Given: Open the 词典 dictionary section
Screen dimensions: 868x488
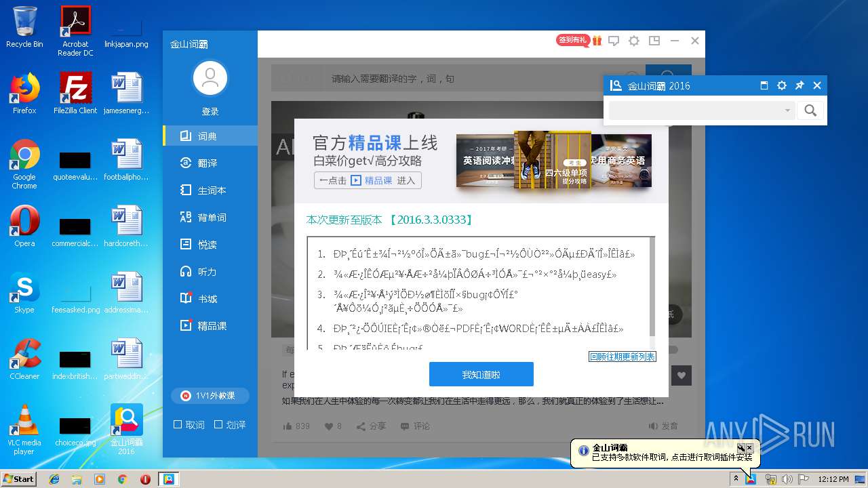Looking at the screenshot, I should click(x=210, y=136).
